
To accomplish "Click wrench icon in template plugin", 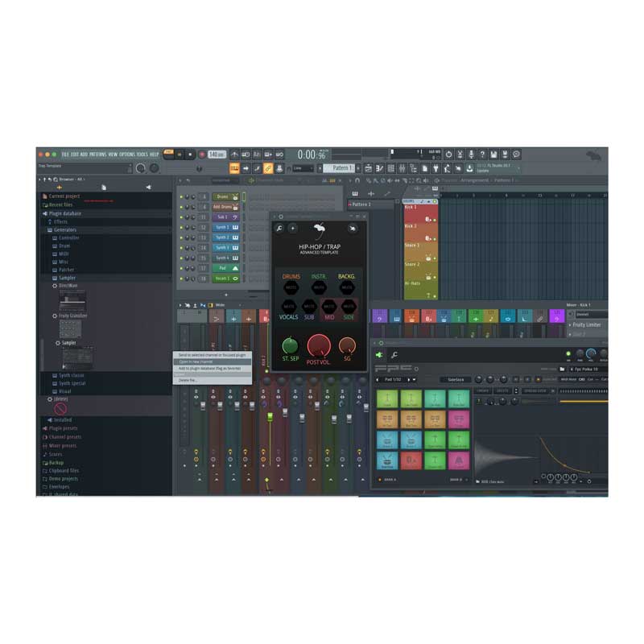I will coord(279,229).
